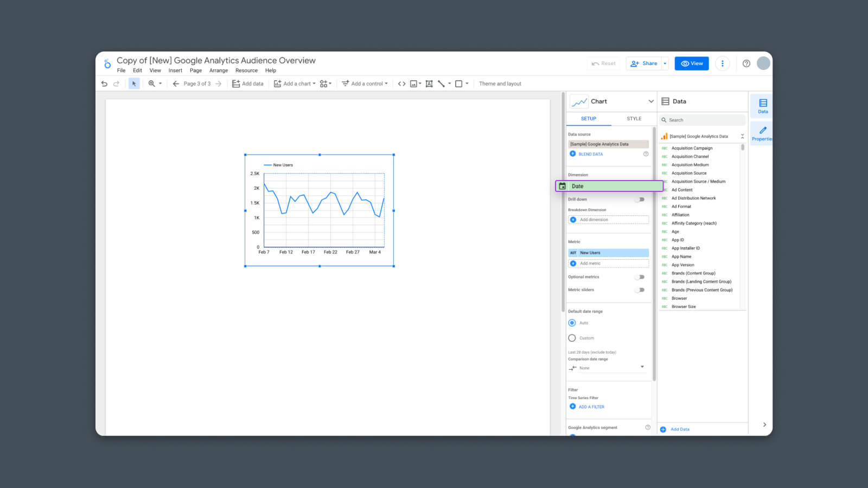
Task: Open the help question mark icon
Action: point(746,63)
